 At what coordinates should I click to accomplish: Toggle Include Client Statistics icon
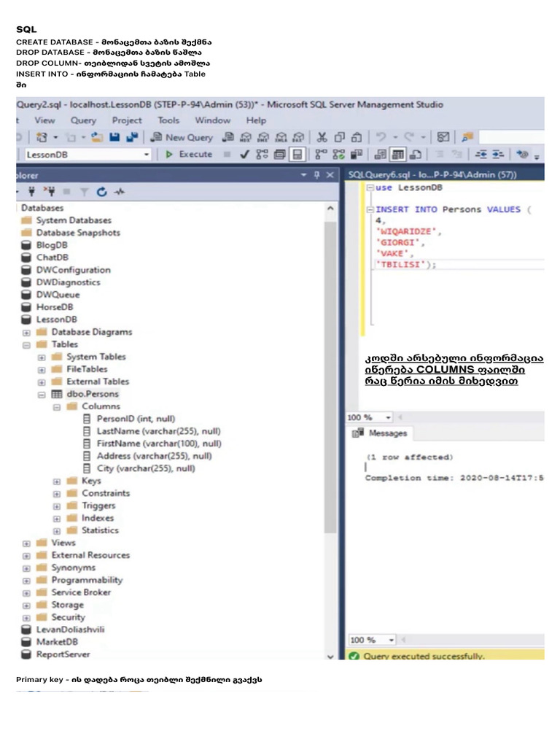pos(356,155)
